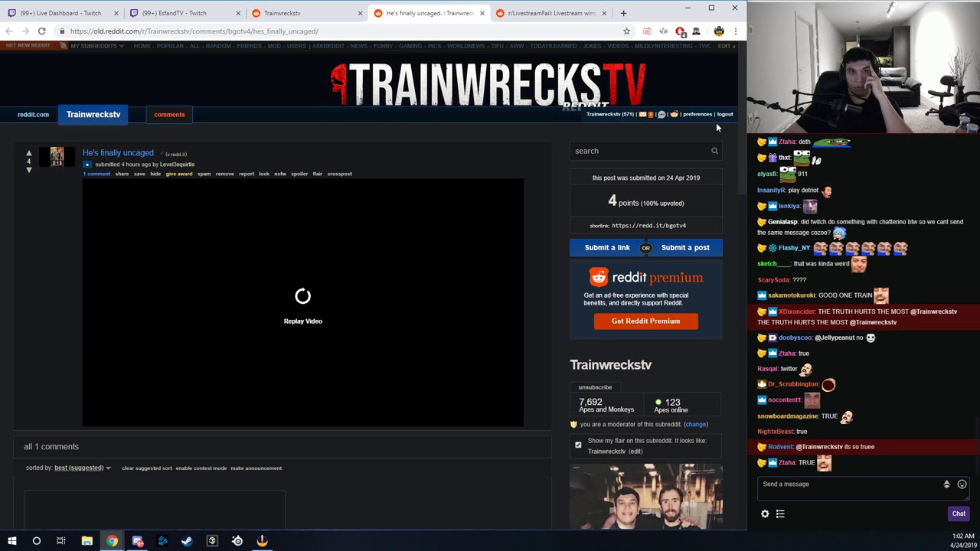Open the red camera extension icon
Viewport: 980px width, 551px height.
pyautogui.click(x=647, y=31)
